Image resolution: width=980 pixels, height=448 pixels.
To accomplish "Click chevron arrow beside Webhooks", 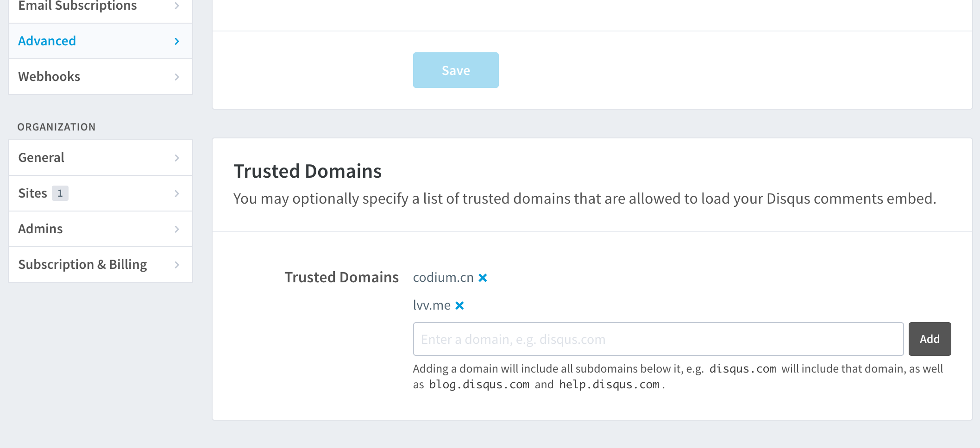I will coord(177,77).
